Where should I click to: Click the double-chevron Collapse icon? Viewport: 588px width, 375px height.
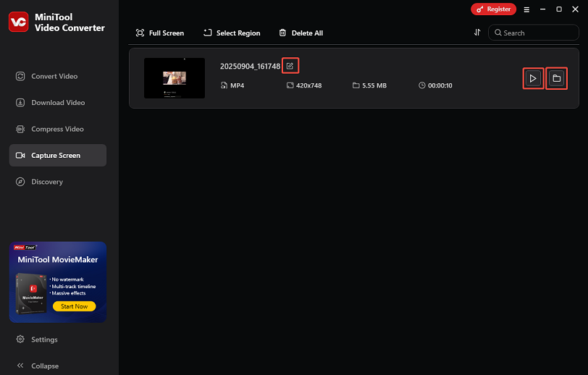(20, 366)
